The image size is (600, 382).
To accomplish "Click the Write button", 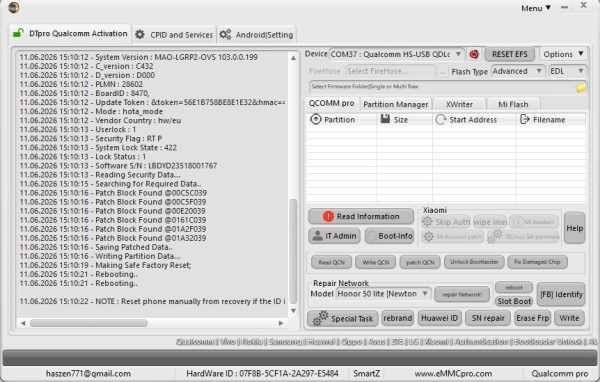I will [x=569, y=318].
